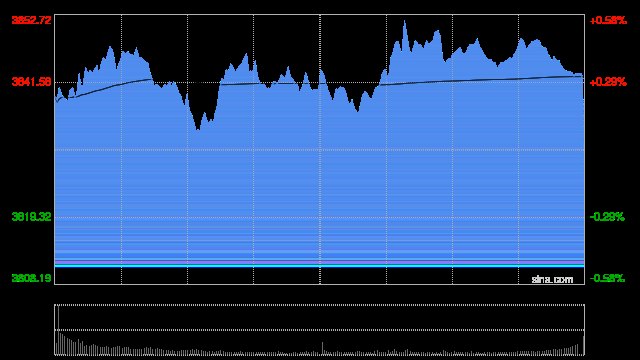Click the green price label 3819.32

pos(31,216)
